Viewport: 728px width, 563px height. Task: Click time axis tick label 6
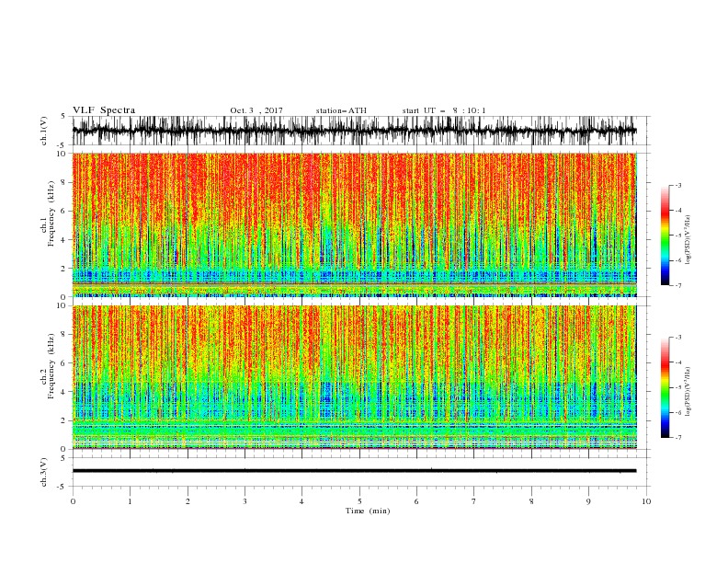click(416, 501)
